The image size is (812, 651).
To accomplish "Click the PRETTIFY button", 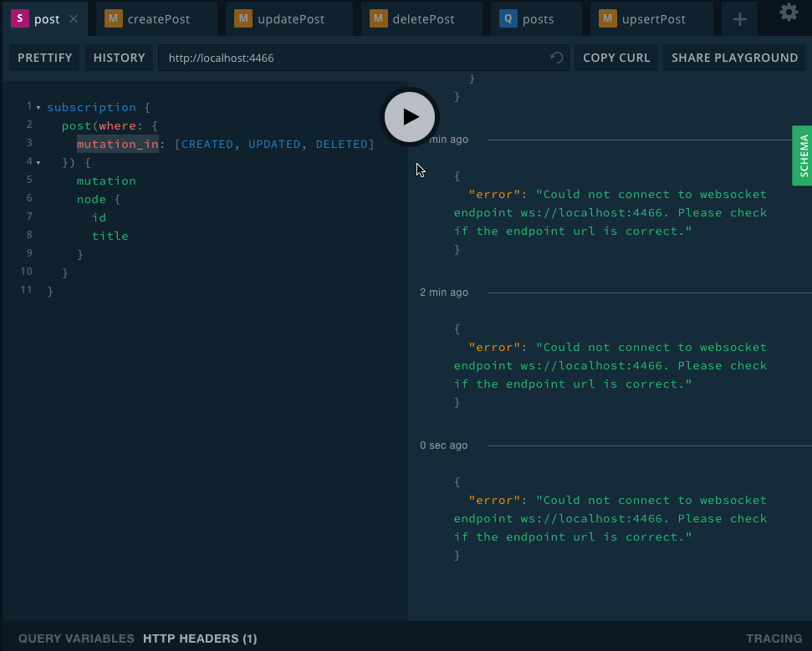I will pyautogui.click(x=44, y=58).
